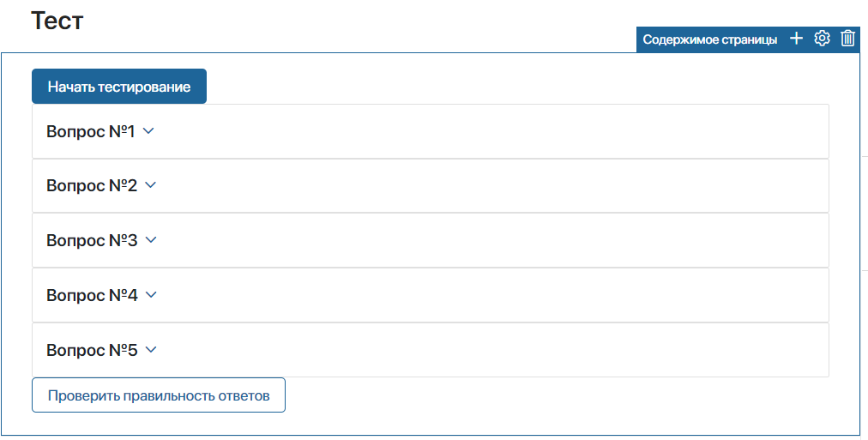868x440 pixels.
Task: Click the Начать тестирование button
Action: [x=119, y=87]
